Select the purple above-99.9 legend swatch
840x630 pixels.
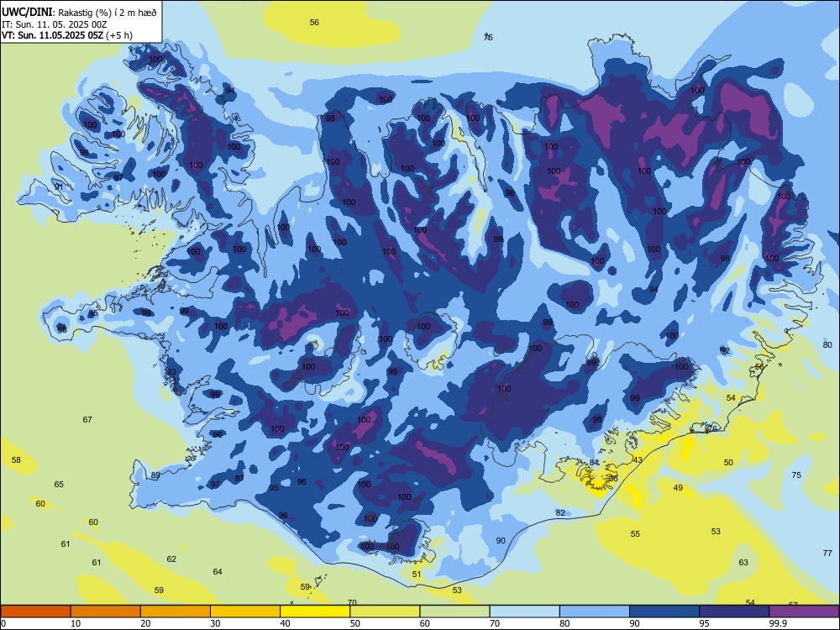point(804,612)
